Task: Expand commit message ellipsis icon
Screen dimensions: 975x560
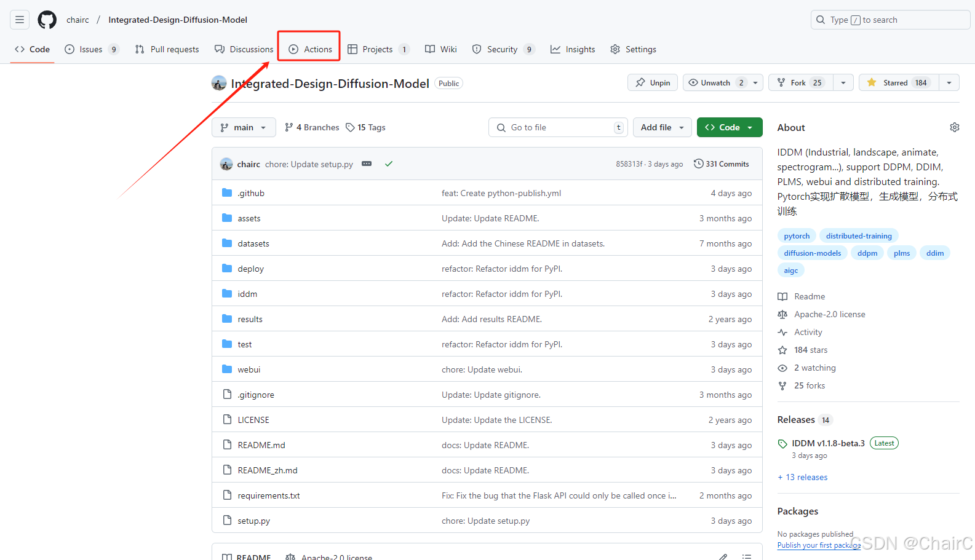Action: pyautogui.click(x=367, y=164)
